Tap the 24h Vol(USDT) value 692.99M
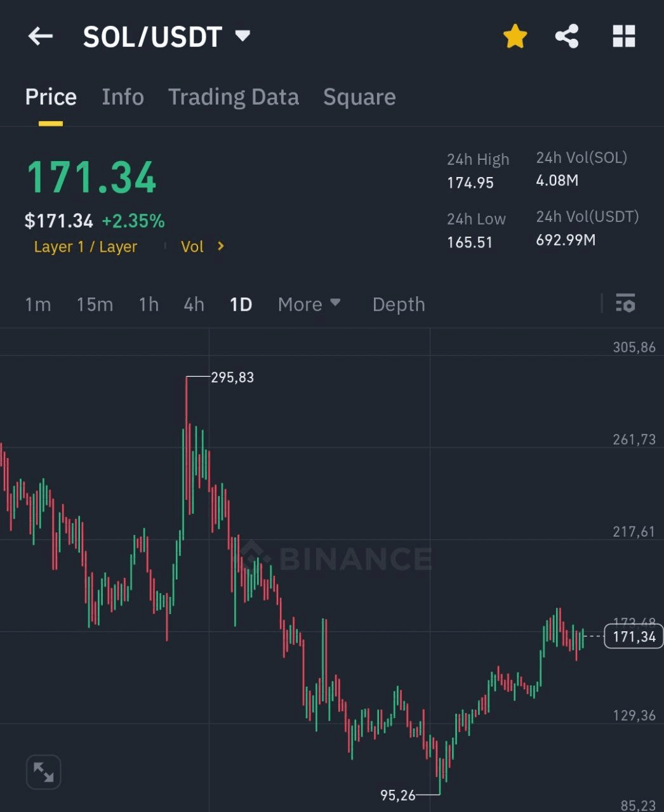Image resolution: width=664 pixels, height=812 pixels. (x=566, y=240)
